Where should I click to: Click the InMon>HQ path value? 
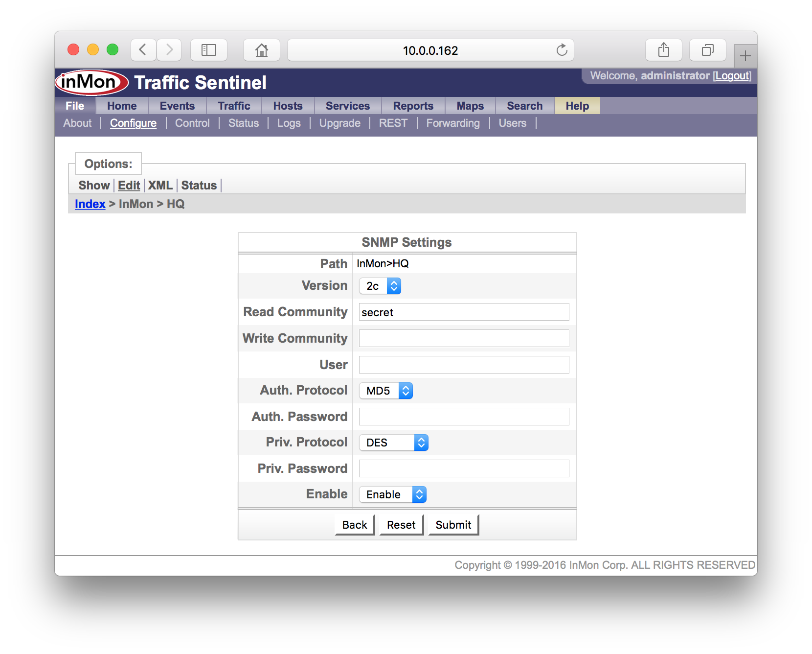tap(383, 264)
